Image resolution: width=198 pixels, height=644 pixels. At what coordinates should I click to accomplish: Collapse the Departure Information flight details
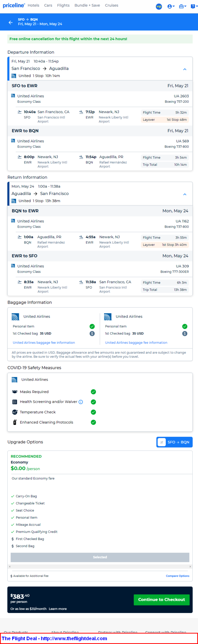click(x=185, y=69)
